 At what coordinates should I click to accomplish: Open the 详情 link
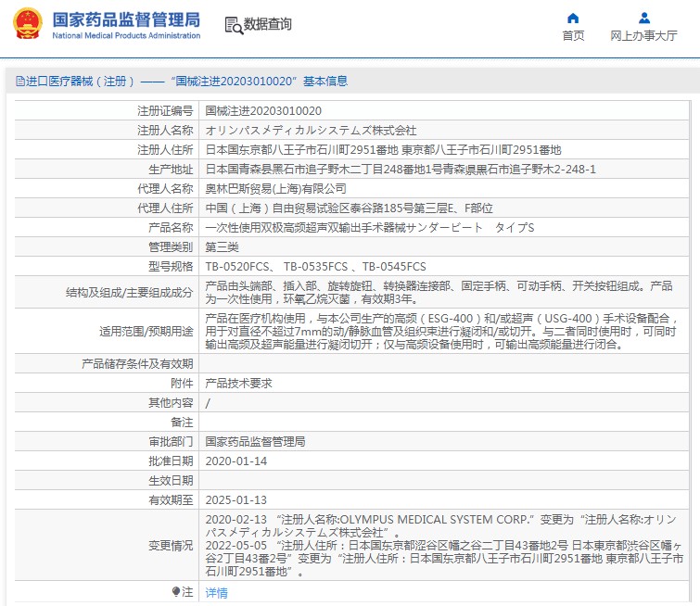coord(217,593)
